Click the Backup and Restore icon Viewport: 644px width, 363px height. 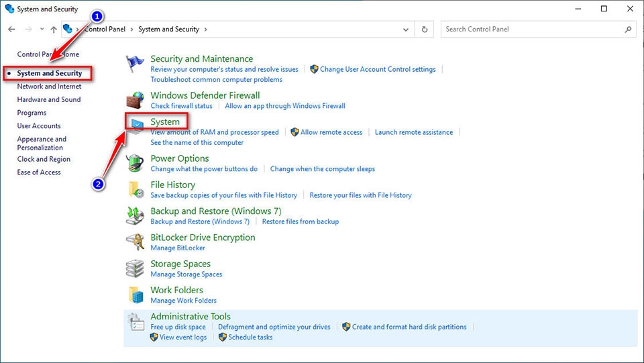click(135, 216)
